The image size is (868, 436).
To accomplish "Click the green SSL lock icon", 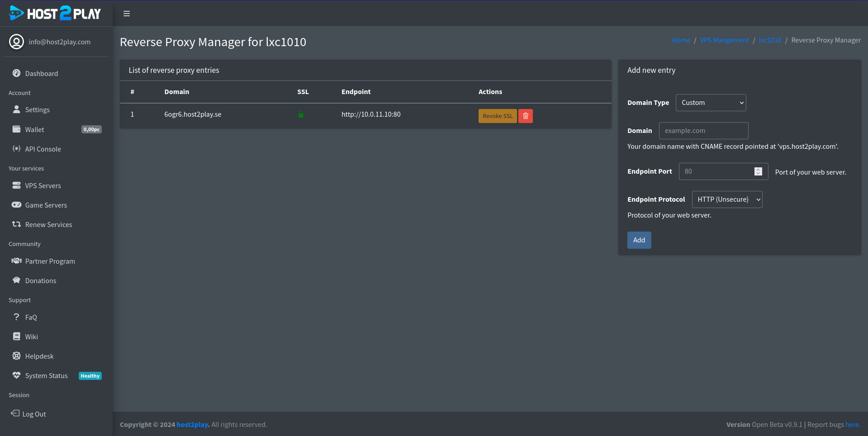I will click(x=301, y=114).
